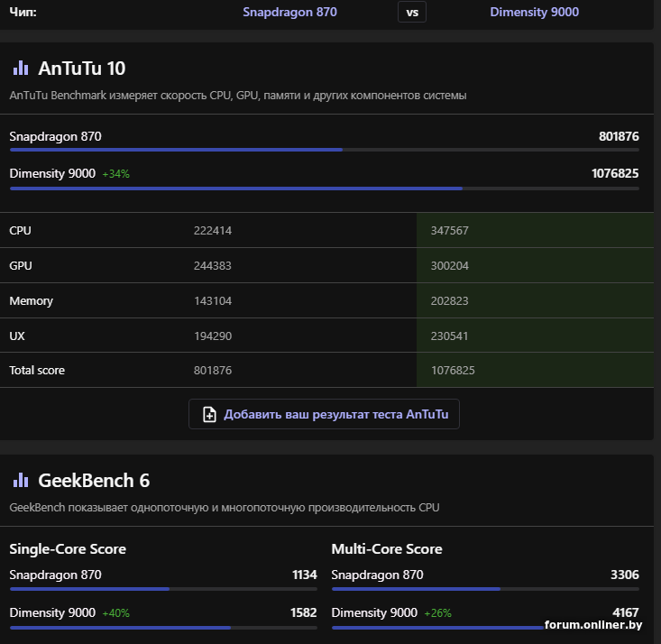Click the Dimensity 9000 Single-Core progress bar

[x=163, y=628]
